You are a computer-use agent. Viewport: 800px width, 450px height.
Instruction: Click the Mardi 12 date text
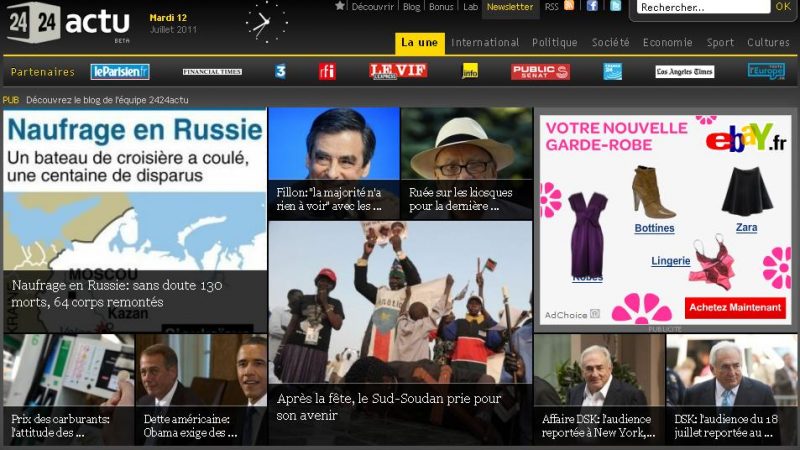(168, 17)
